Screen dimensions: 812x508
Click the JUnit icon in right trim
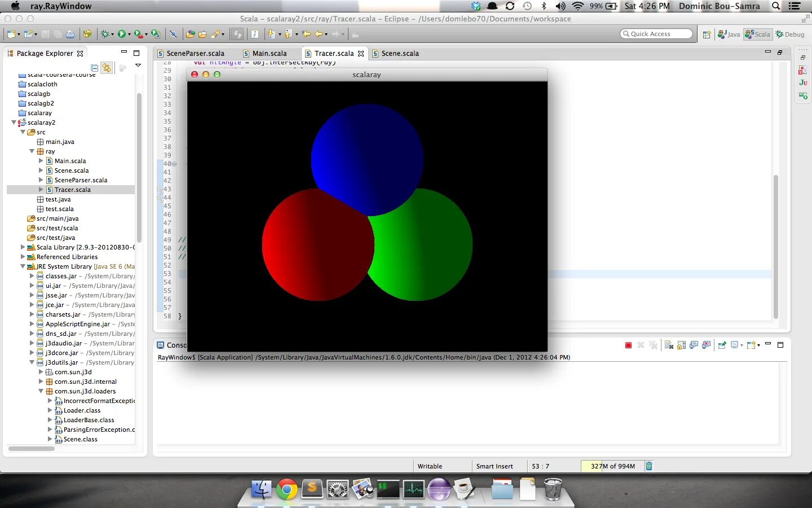tap(803, 82)
